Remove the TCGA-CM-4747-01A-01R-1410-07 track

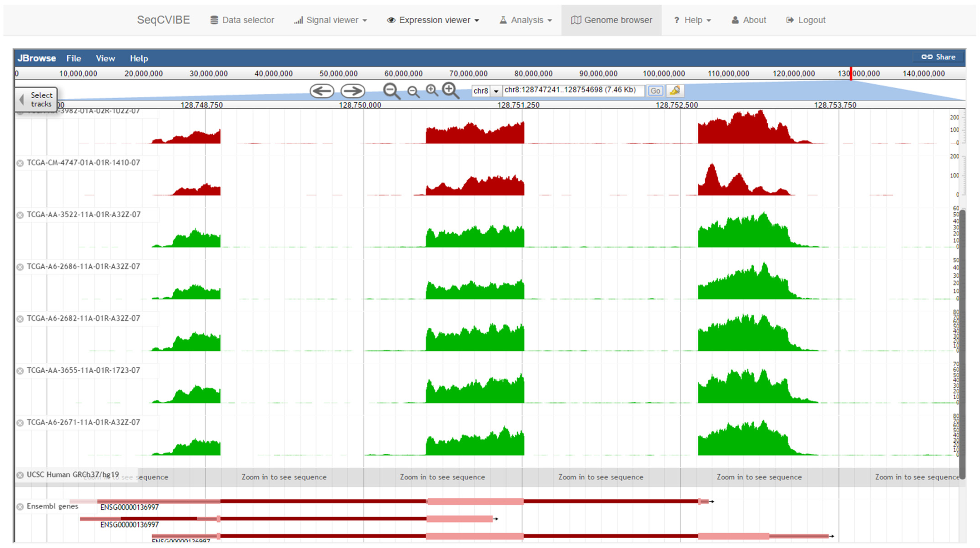(x=20, y=163)
